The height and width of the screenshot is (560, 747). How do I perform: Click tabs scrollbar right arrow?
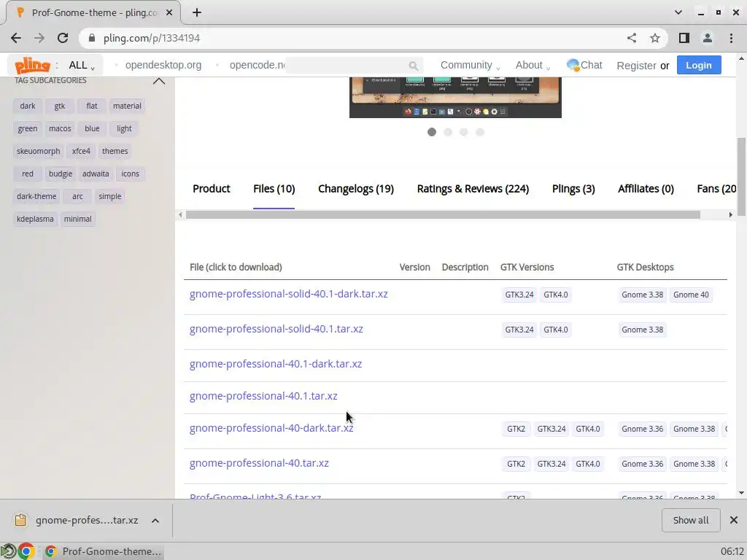(730, 215)
